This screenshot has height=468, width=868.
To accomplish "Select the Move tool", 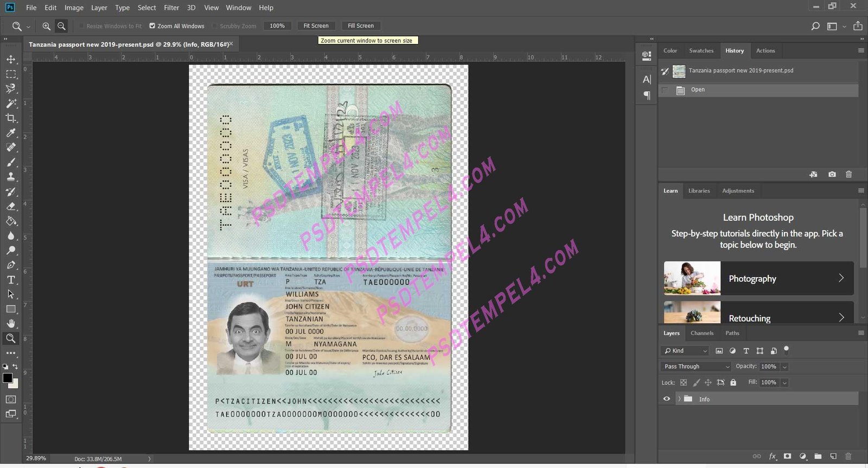I will (x=11, y=59).
